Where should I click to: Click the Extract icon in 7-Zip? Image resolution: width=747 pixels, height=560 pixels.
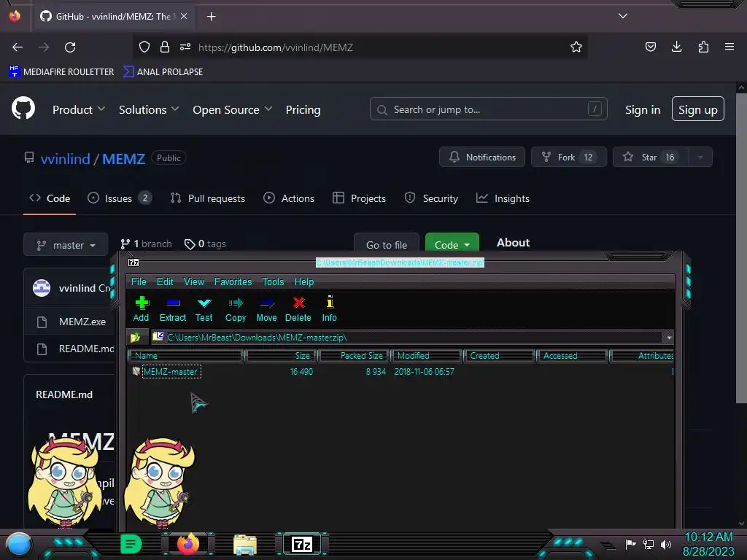coord(172,309)
